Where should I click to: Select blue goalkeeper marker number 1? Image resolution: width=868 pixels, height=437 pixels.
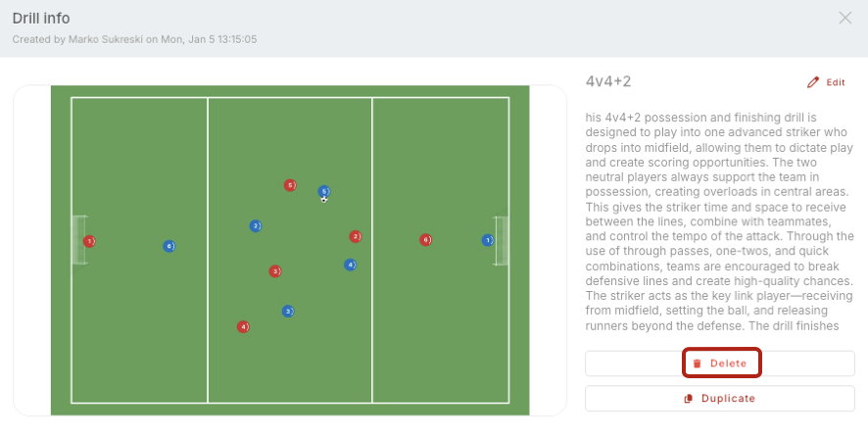point(487,240)
